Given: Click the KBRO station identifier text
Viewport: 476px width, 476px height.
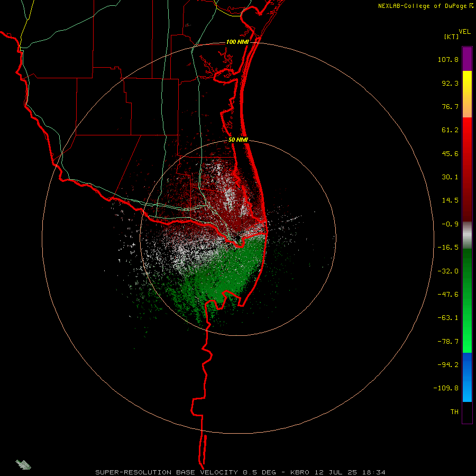Looking at the screenshot, I should pos(300,472).
